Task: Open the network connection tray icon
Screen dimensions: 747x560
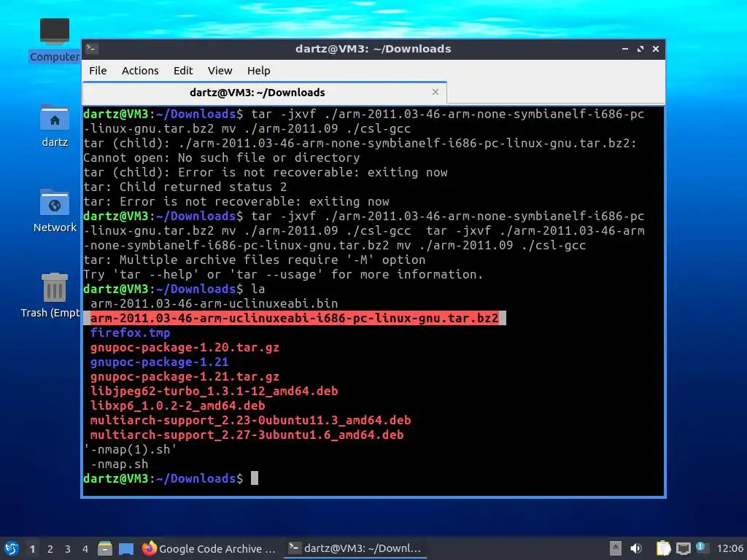Action: point(683,548)
